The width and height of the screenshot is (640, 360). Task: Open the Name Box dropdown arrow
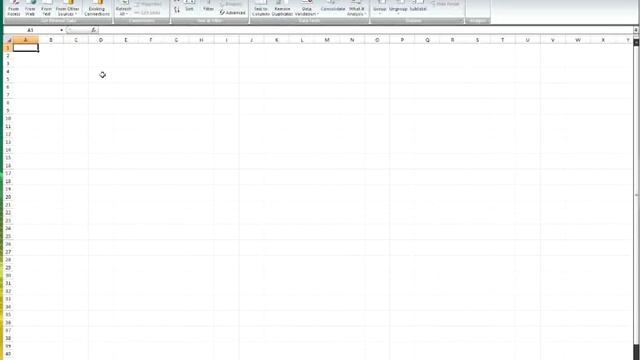[61, 30]
